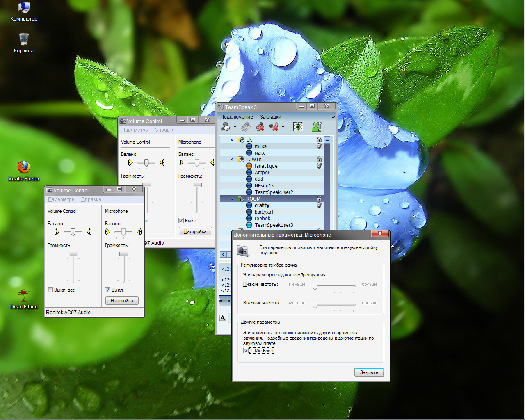The height and width of the screenshot is (420, 525).
Task: Select user NEsqu1k in the channel list
Action: coord(264,185)
